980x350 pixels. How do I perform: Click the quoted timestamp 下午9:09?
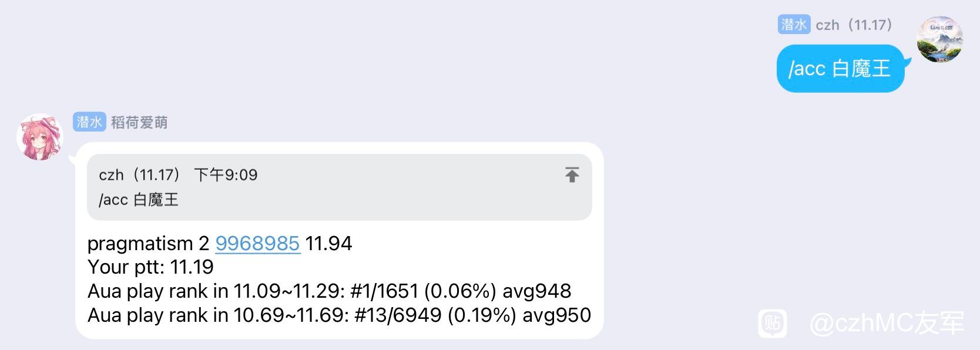(226, 175)
